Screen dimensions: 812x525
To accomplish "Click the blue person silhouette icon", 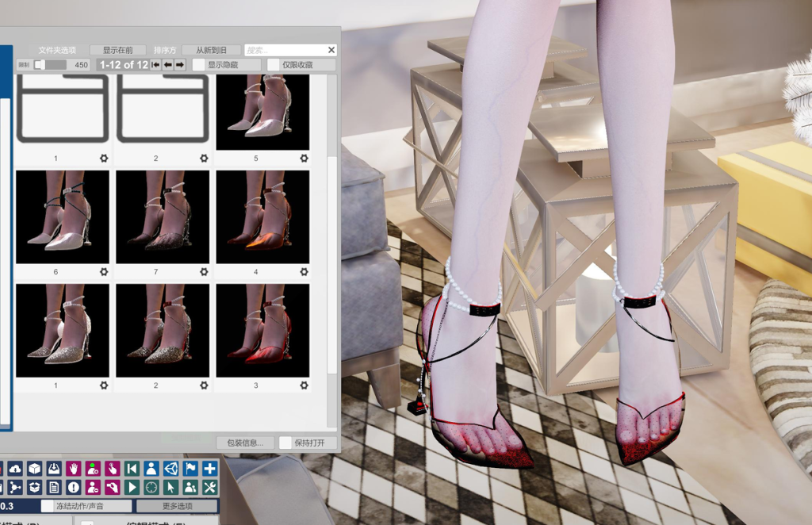I will point(151,469).
